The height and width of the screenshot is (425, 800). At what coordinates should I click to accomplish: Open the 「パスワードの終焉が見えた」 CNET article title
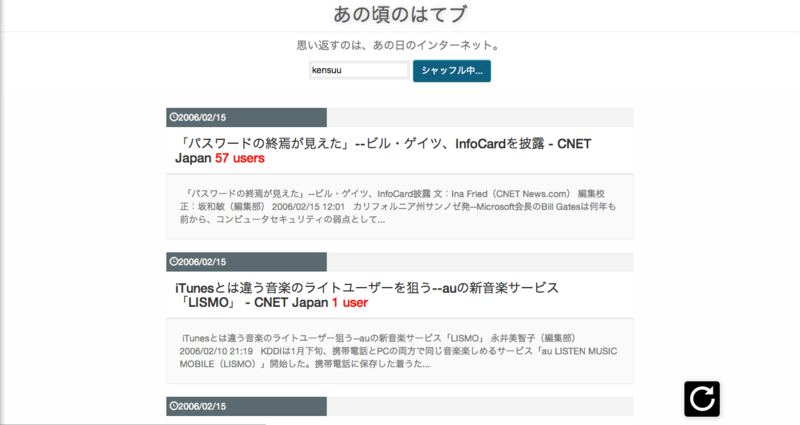(x=383, y=151)
